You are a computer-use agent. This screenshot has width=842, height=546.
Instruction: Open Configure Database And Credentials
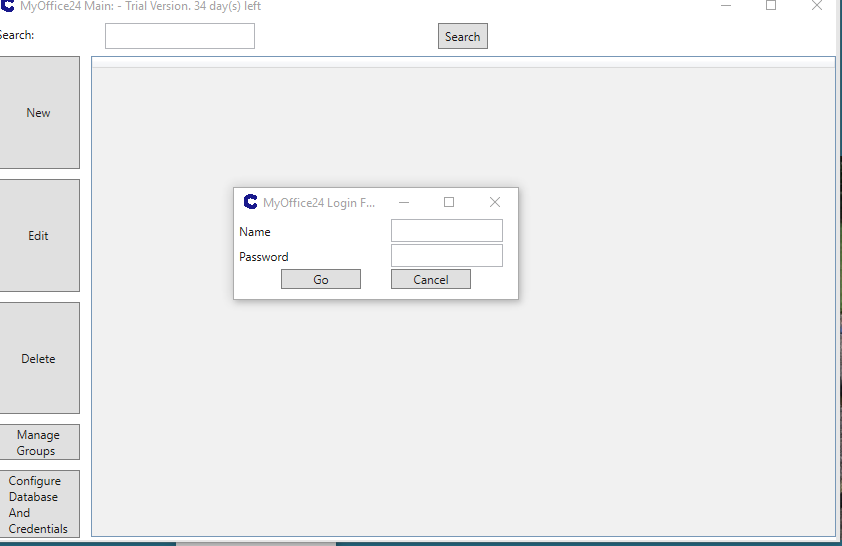(39, 504)
